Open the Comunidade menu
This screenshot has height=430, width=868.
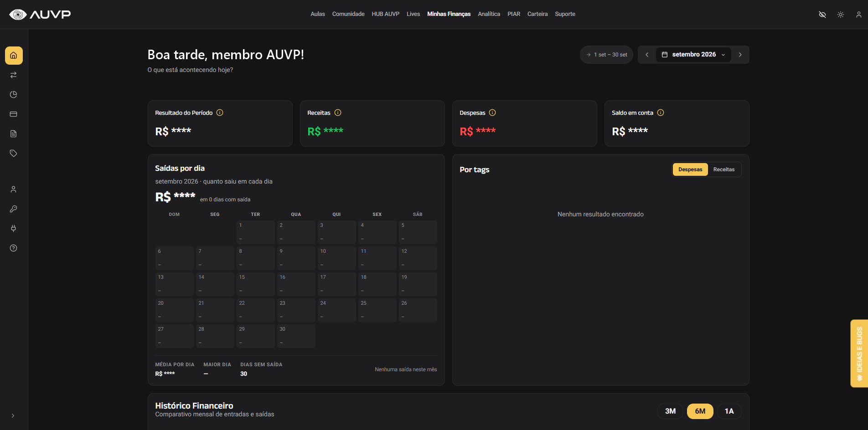click(x=348, y=14)
